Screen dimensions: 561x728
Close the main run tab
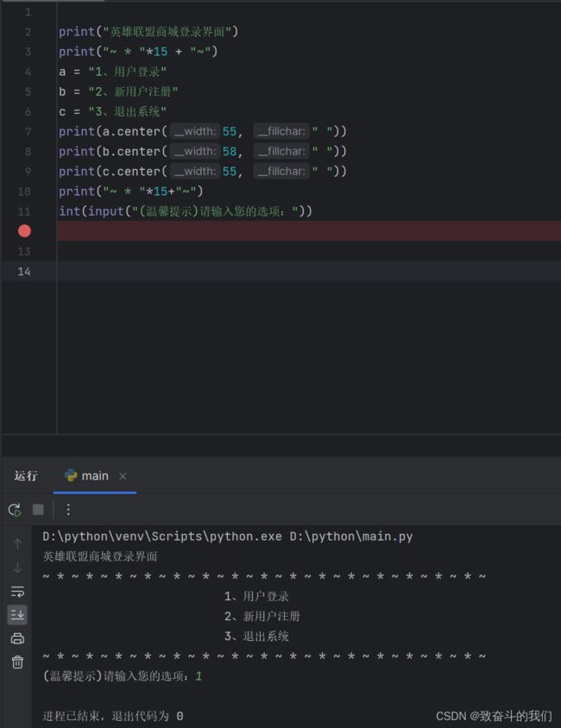click(x=123, y=476)
